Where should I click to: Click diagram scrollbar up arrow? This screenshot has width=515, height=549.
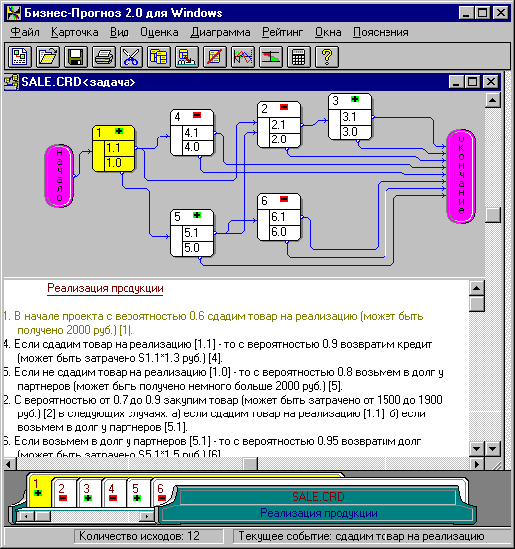tap(492, 100)
